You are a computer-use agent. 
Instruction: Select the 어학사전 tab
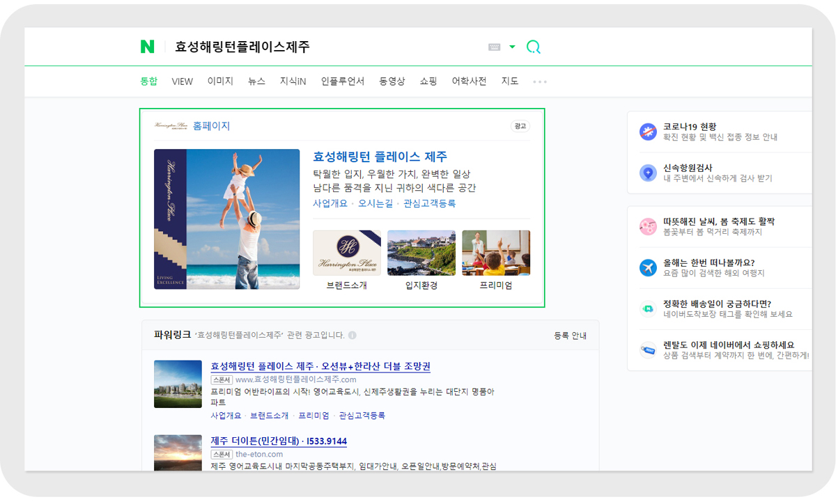(x=469, y=81)
